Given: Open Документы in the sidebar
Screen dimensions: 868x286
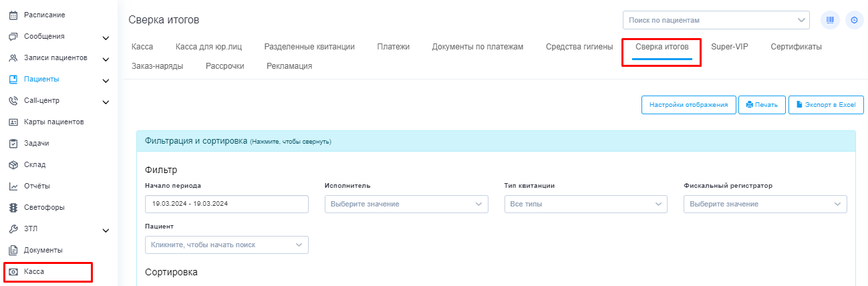Looking at the screenshot, I should coord(43,250).
